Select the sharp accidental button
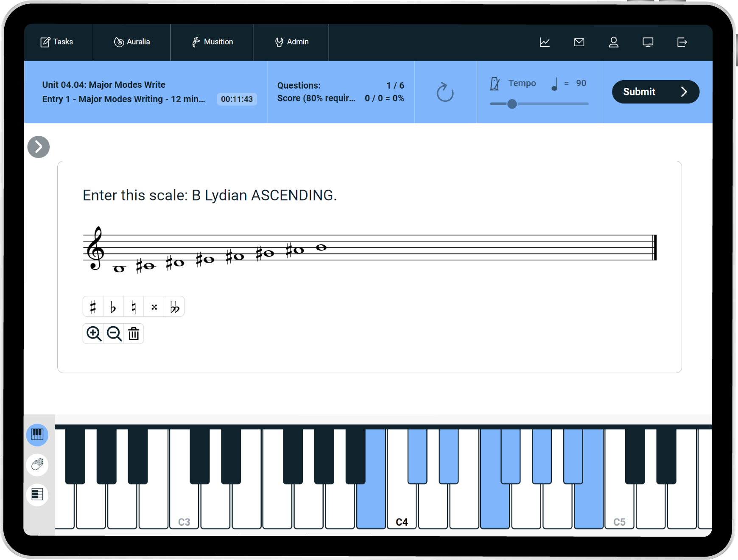 point(93,307)
